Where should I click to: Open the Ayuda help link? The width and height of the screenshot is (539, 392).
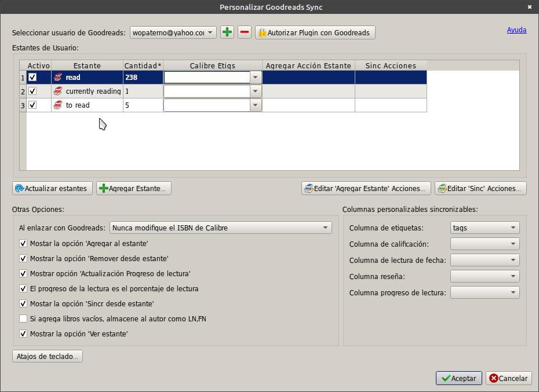(x=516, y=30)
